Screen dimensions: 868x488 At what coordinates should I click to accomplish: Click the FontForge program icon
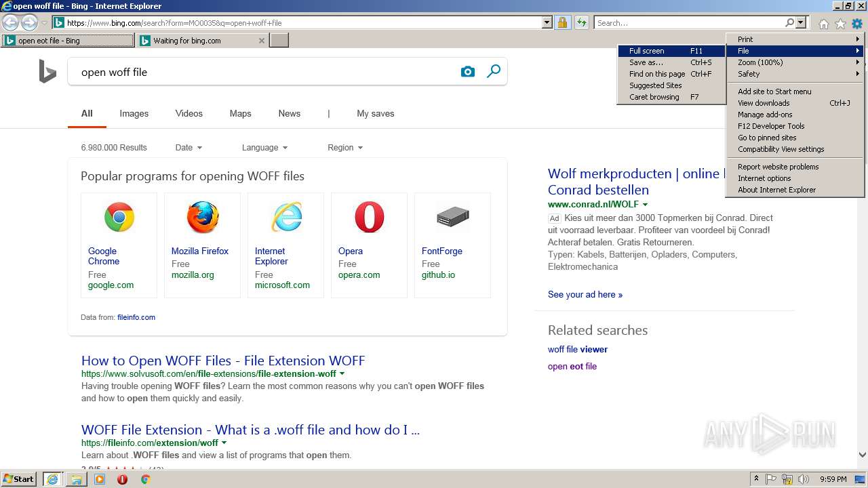(x=453, y=218)
